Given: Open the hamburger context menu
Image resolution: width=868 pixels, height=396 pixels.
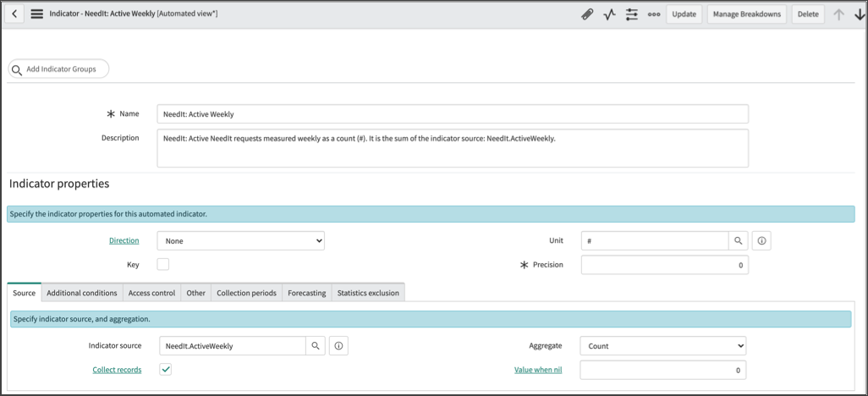Looking at the screenshot, I should (x=36, y=14).
